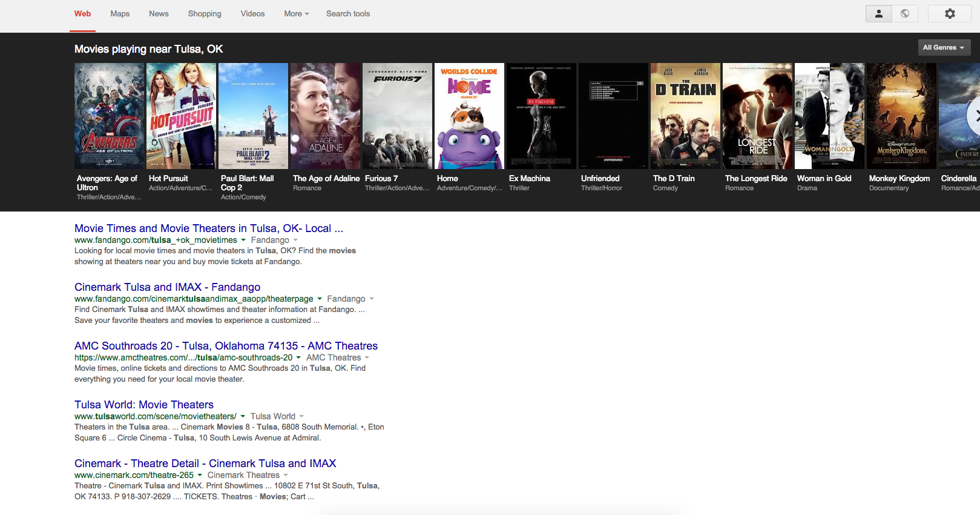Click the Avengers: Age of Ultron title
Screen dimensions: 980x515
click(x=107, y=183)
